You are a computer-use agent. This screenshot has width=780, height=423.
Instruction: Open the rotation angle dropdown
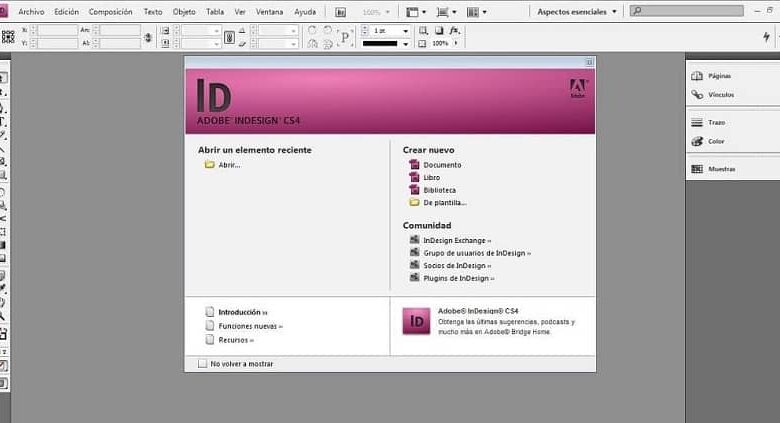(x=293, y=31)
